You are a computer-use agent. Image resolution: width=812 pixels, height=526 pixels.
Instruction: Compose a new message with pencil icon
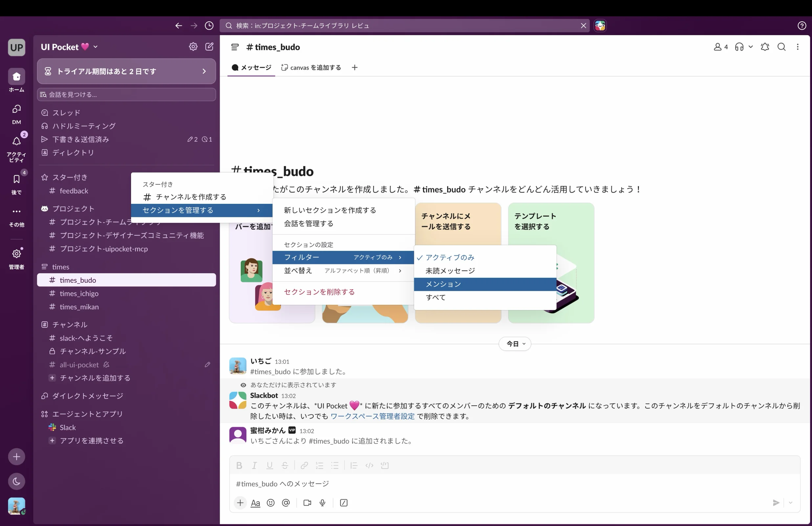[209, 47]
